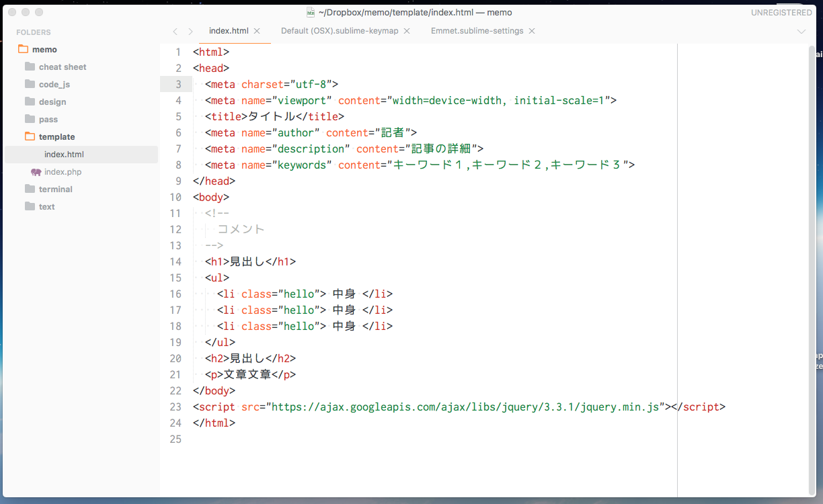
Task: Click line number 14 in the gutter
Action: pos(175,261)
